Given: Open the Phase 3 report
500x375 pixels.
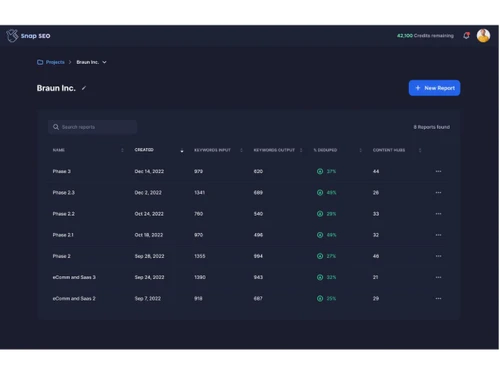Looking at the screenshot, I should tap(62, 171).
